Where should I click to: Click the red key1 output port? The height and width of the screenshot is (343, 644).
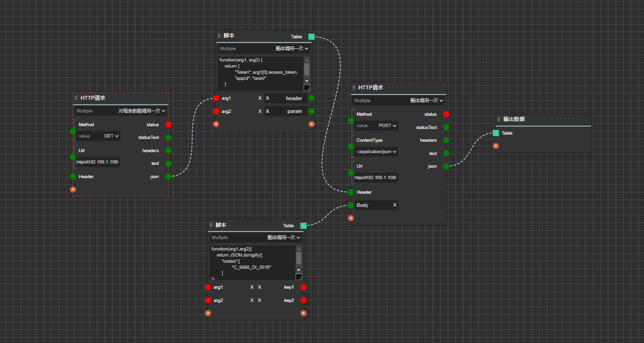(303, 287)
